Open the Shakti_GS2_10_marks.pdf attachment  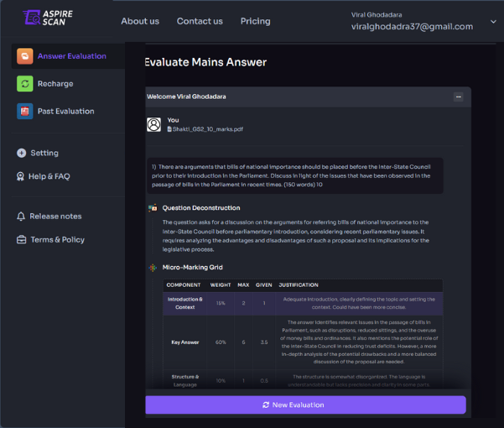pos(206,129)
